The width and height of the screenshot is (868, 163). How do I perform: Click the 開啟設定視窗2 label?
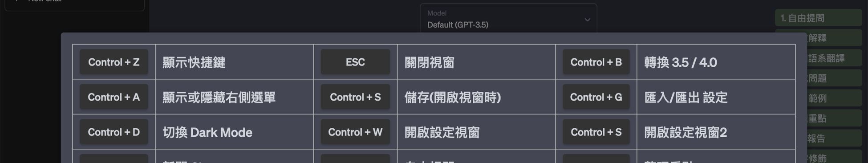(x=685, y=132)
